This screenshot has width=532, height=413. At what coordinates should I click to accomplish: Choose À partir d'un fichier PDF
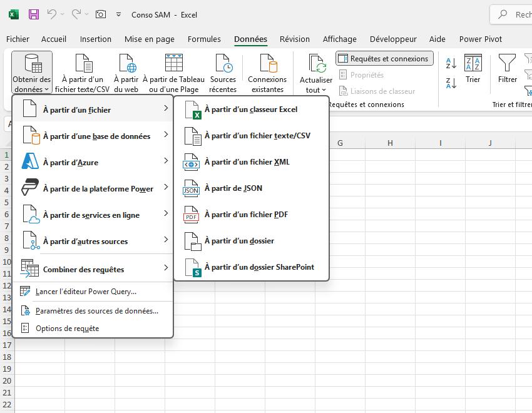pyautogui.click(x=252, y=214)
